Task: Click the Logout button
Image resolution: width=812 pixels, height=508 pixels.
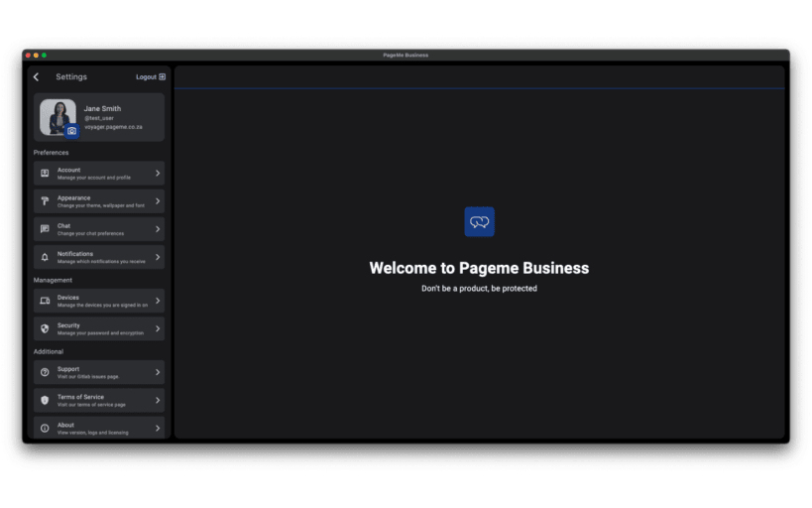Action: (150, 76)
